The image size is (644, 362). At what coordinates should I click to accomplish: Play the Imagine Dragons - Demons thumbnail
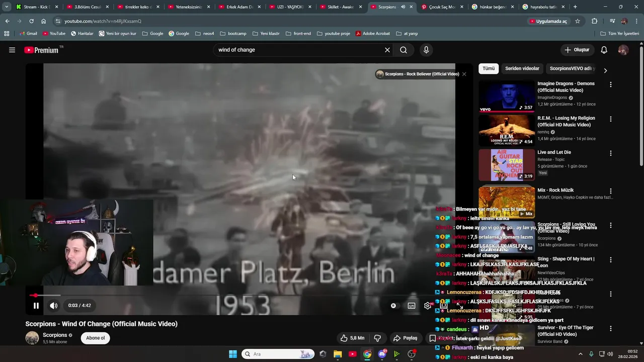point(507,96)
